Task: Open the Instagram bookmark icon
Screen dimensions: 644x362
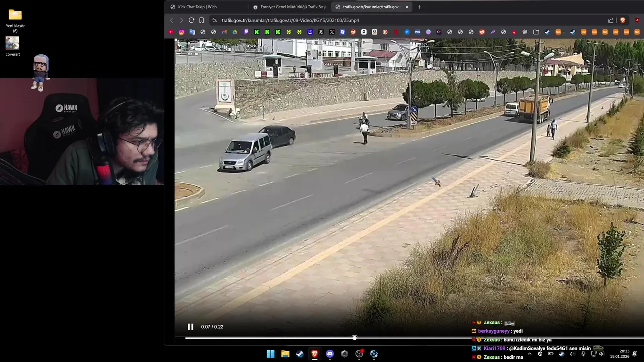Action: coord(182,32)
